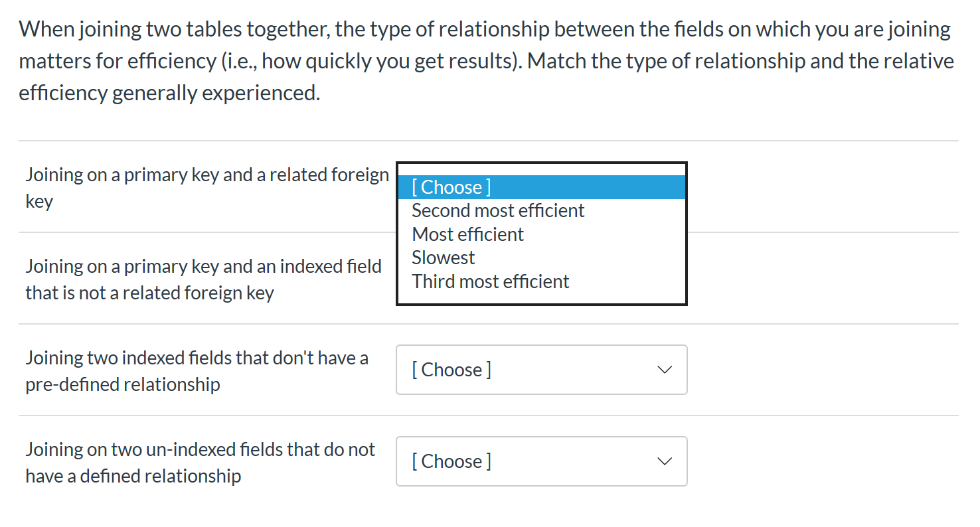The image size is (980, 527).
Task: Select "Most efficient" from the open dropdown
Action: 467,234
